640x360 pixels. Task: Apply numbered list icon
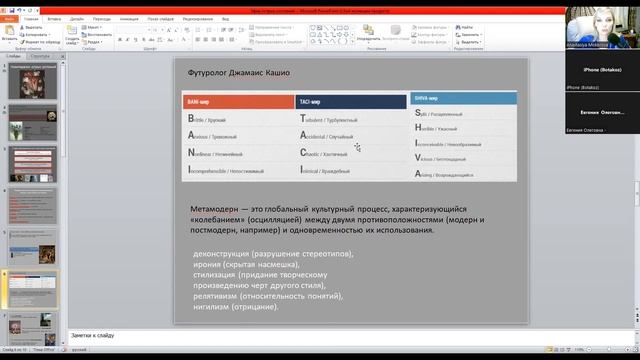pyautogui.click(x=209, y=30)
